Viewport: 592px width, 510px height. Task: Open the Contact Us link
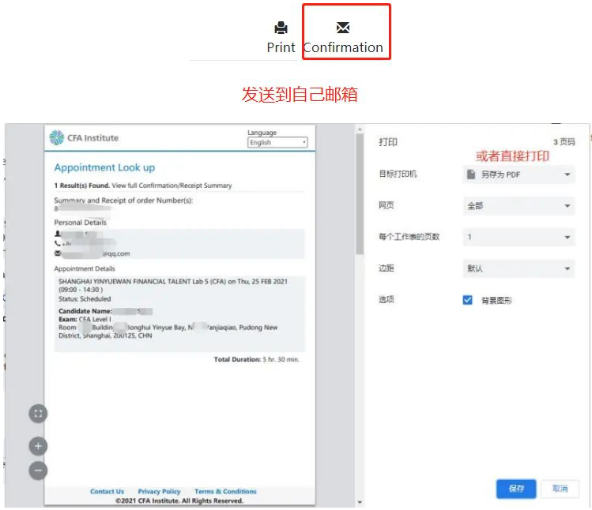(x=107, y=491)
